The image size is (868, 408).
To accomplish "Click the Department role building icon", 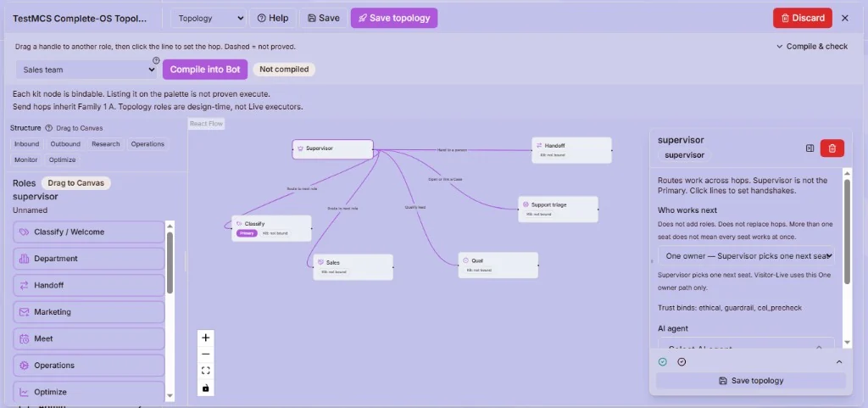I will (24, 259).
